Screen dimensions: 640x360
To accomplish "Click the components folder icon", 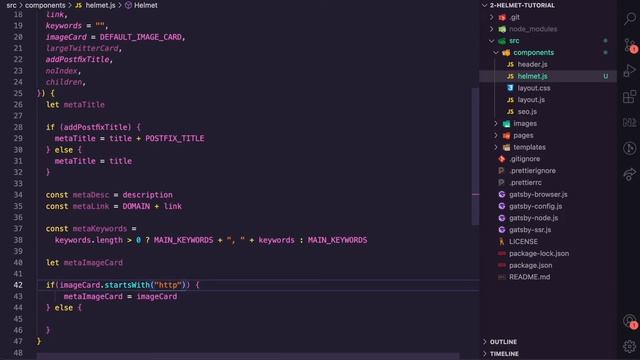I will (x=507, y=53).
